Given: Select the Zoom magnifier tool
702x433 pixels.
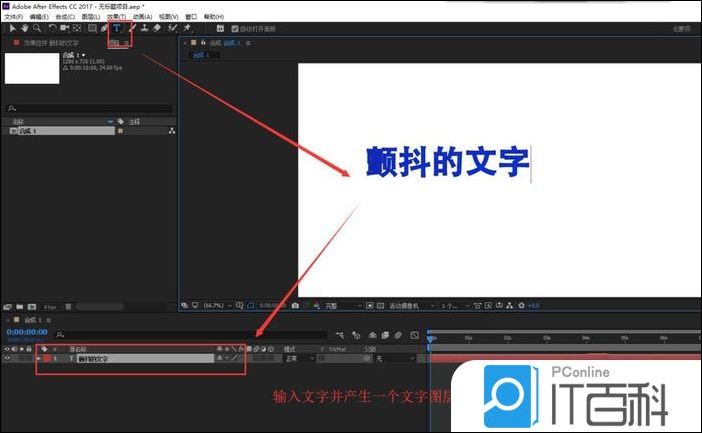Looking at the screenshot, I should point(36,28).
